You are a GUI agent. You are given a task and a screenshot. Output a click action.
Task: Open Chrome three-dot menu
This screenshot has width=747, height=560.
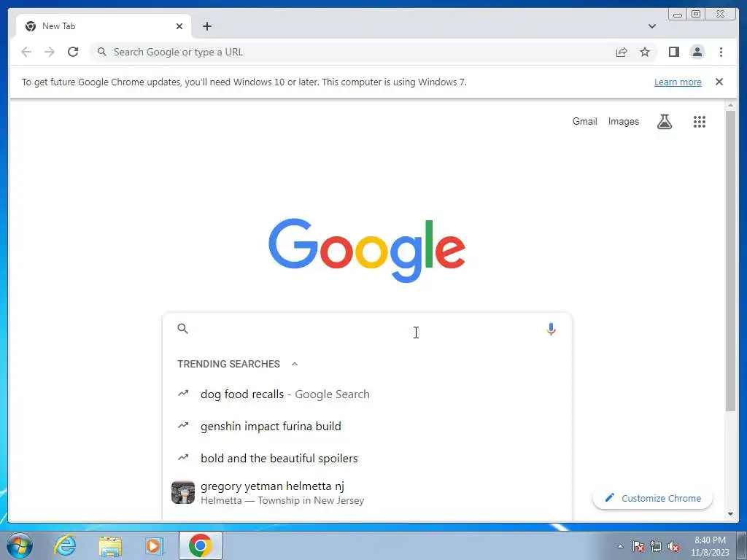pos(721,52)
